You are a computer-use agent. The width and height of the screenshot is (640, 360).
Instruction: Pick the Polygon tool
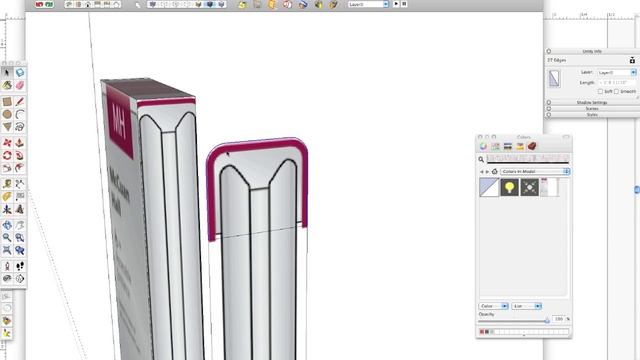tap(7, 127)
